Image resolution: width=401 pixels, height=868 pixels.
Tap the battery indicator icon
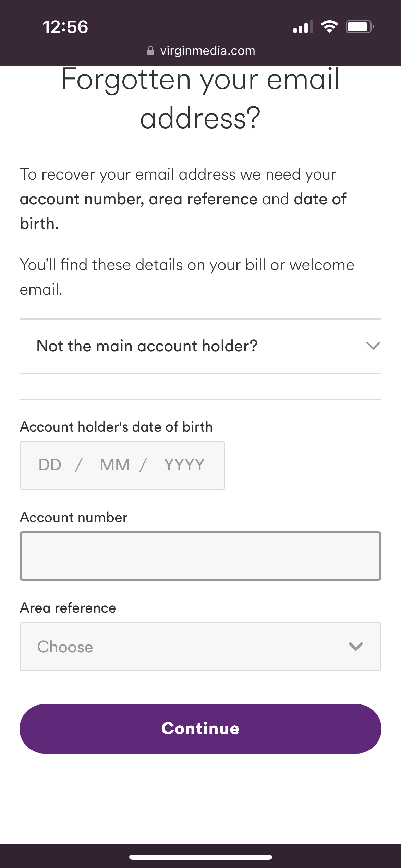pos(360,27)
